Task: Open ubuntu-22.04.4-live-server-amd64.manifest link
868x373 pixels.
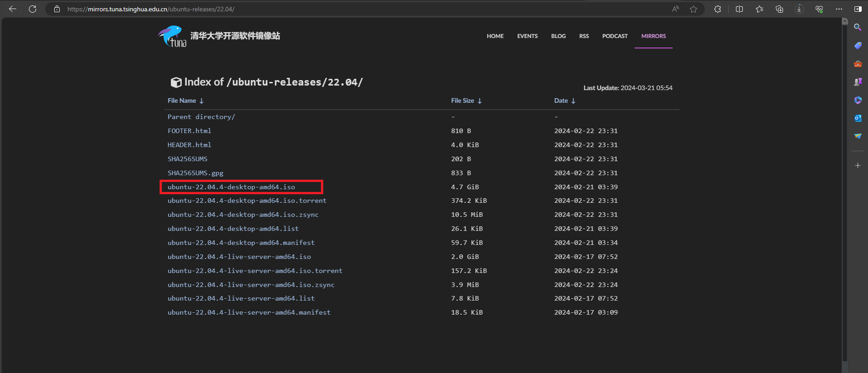Action: pyautogui.click(x=249, y=312)
